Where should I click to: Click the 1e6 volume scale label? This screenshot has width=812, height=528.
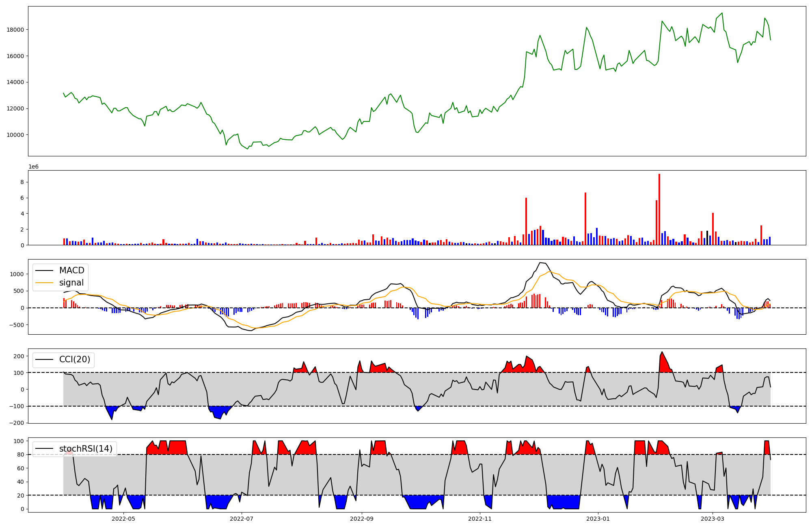(x=33, y=167)
